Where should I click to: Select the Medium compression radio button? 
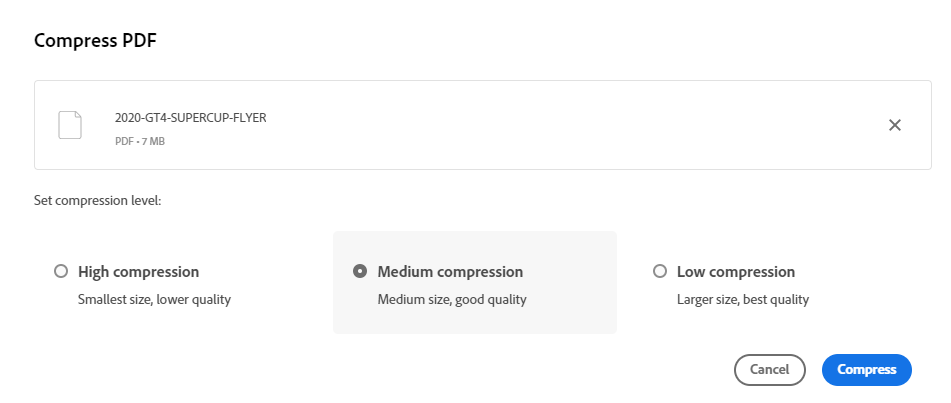coord(360,271)
